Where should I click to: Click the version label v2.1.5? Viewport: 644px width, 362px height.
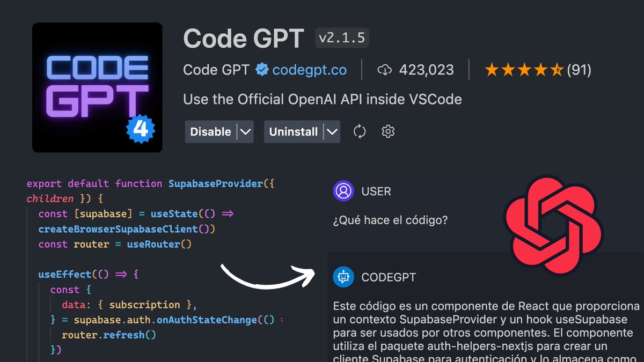pyautogui.click(x=342, y=39)
